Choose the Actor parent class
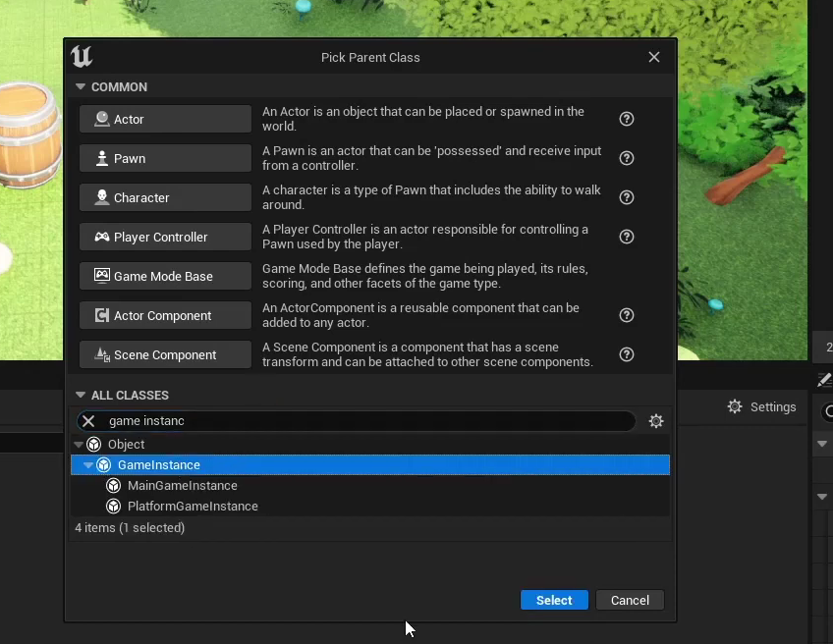This screenshot has height=644, width=833. (x=165, y=119)
